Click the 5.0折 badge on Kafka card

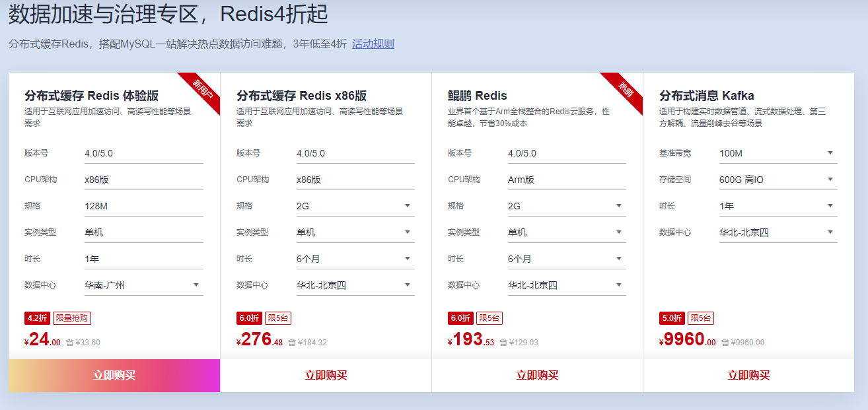click(672, 318)
